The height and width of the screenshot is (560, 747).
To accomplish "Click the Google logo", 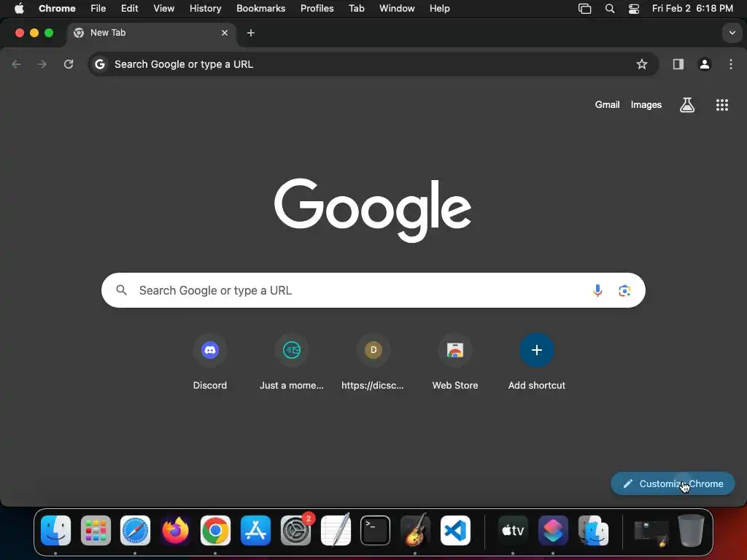I will tap(373, 209).
